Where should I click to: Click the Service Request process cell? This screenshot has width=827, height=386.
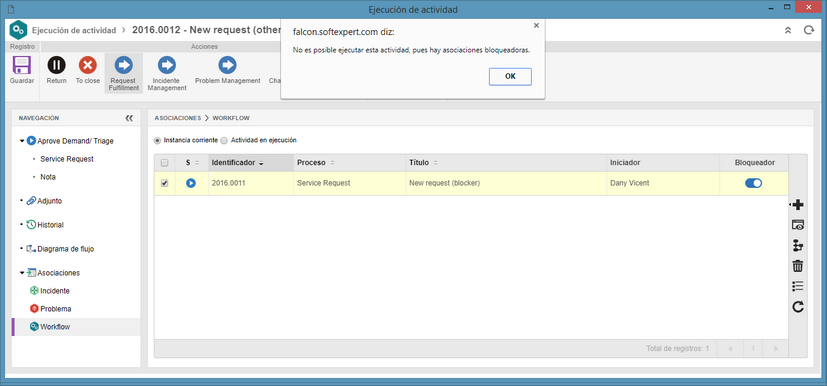click(350, 183)
